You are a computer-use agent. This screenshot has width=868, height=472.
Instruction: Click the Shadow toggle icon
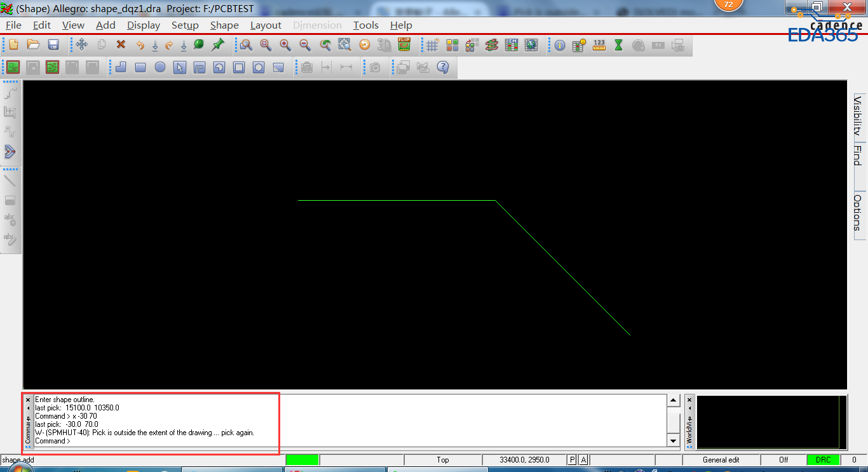(x=471, y=45)
